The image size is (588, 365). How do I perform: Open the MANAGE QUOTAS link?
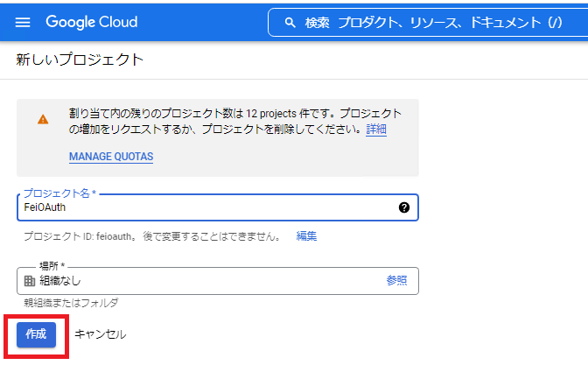[x=111, y=157]
